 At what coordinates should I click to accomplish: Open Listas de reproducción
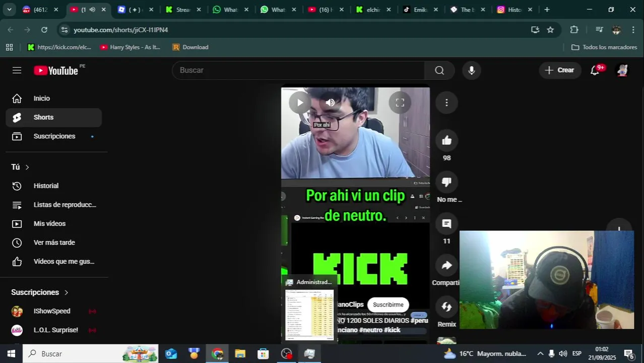pos(53,205)
